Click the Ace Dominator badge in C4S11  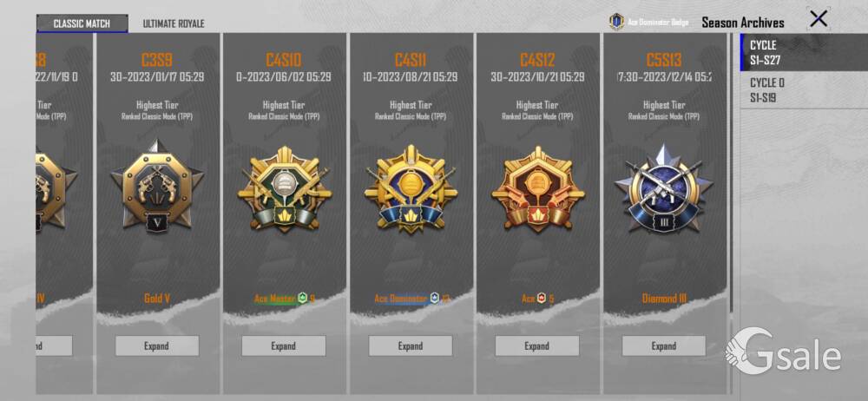point(411,188)
